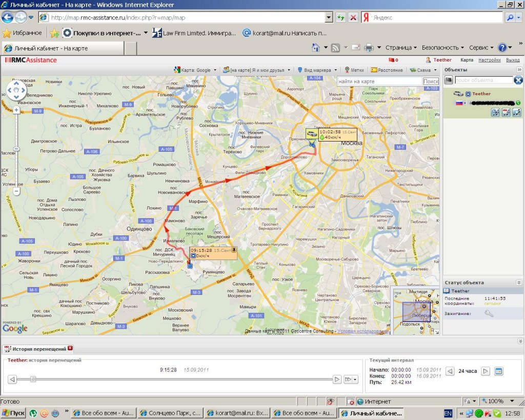Open the empty new tab button
Viewport: 525px width, 420px height.
[x=131, y=49]
